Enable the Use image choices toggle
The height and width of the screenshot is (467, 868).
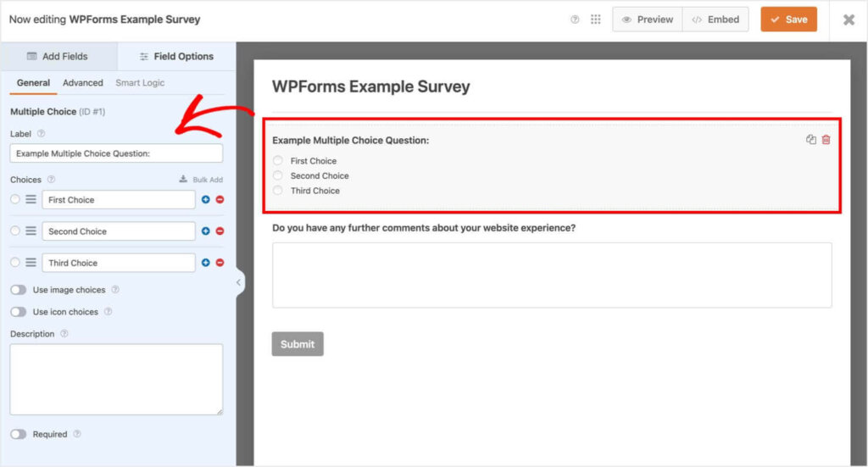click(x=19, y=289)
